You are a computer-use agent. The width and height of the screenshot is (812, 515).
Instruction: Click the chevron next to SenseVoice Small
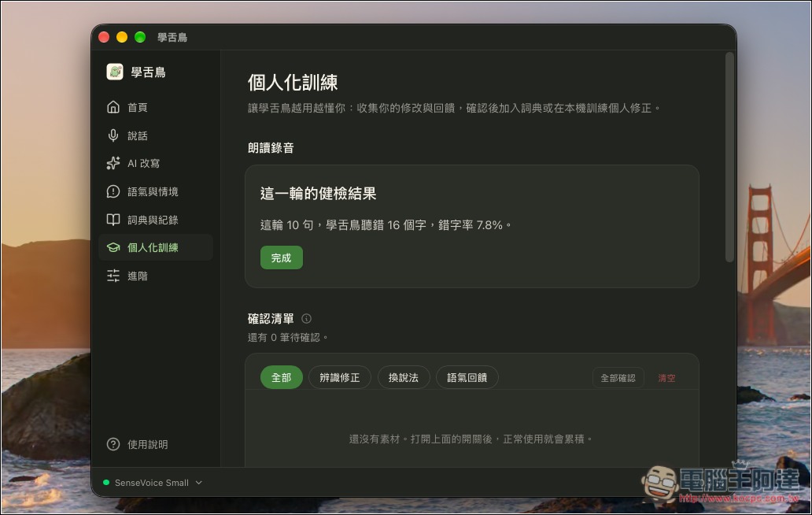point(199,483)
